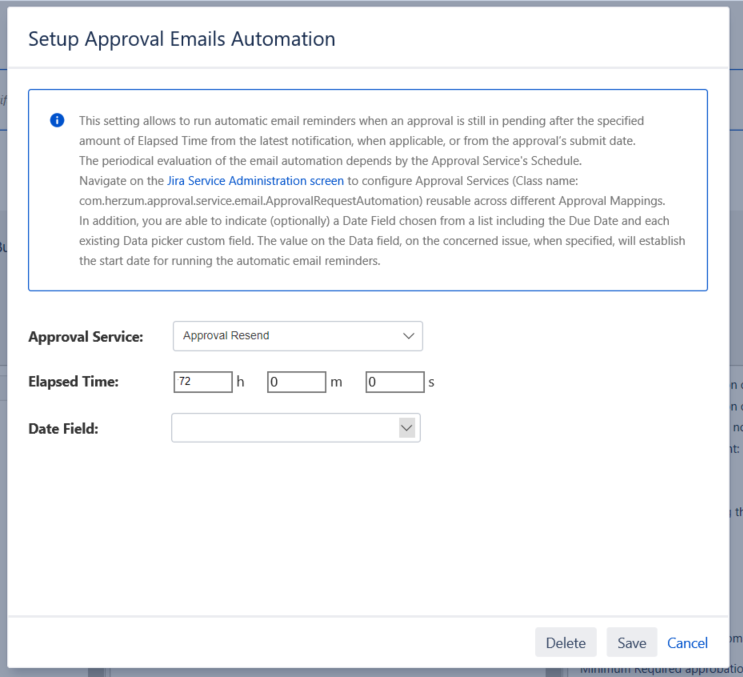Click the minutes input field
Screen dimensions: 743x677
tap(296, 382)
